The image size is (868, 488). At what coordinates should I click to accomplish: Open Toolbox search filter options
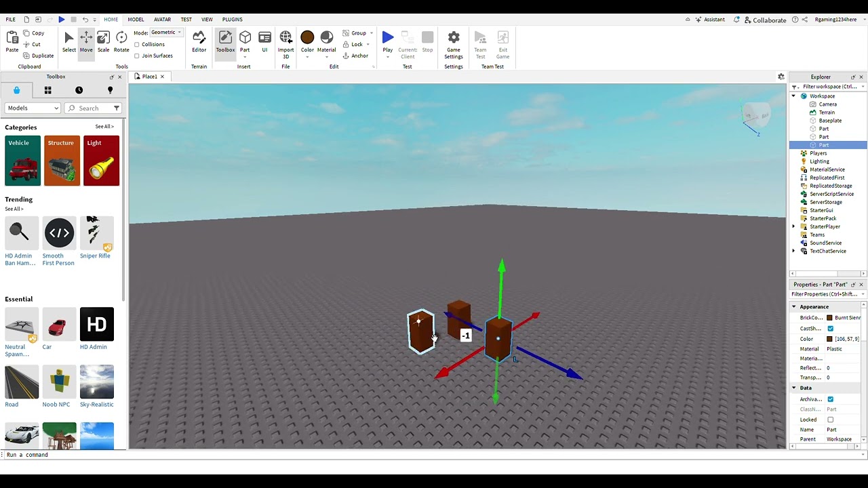click(x=117, y=108)
